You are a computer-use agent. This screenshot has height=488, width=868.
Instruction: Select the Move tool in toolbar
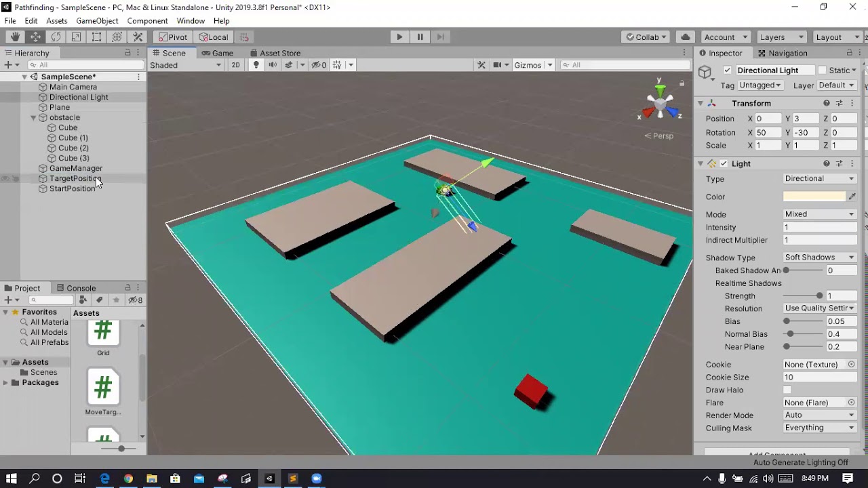[x=35, y=37]
